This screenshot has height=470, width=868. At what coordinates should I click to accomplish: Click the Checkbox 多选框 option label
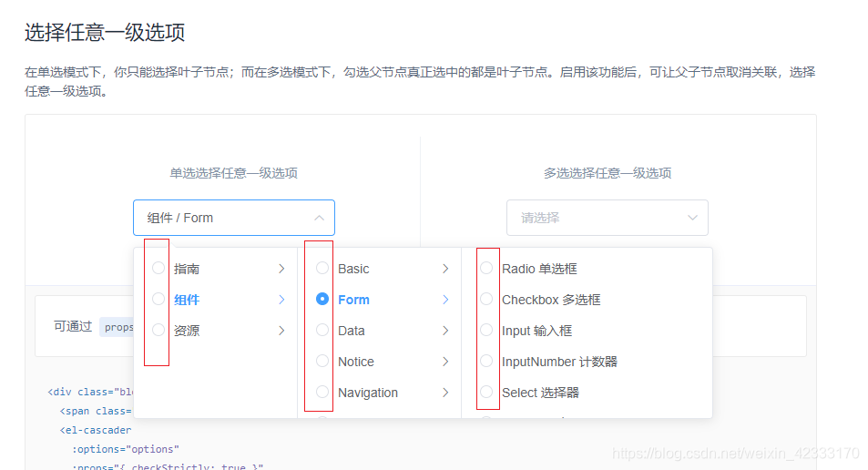click(551, 300)
